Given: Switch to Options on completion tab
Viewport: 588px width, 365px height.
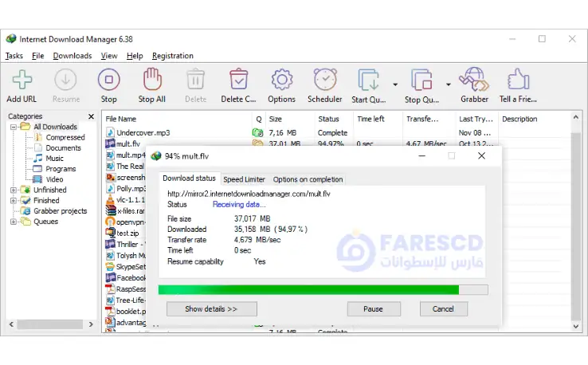Looking at the screenshot, I should pyautogui.click(x=308, y=179).
